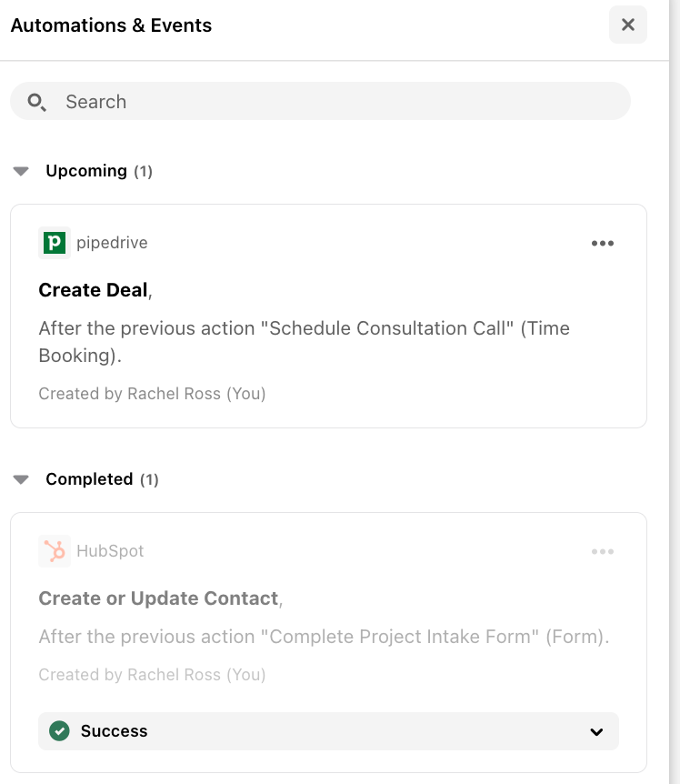Select the HubSpot card description text
Screen dimensions: 680x784
(x=324, y=637)
